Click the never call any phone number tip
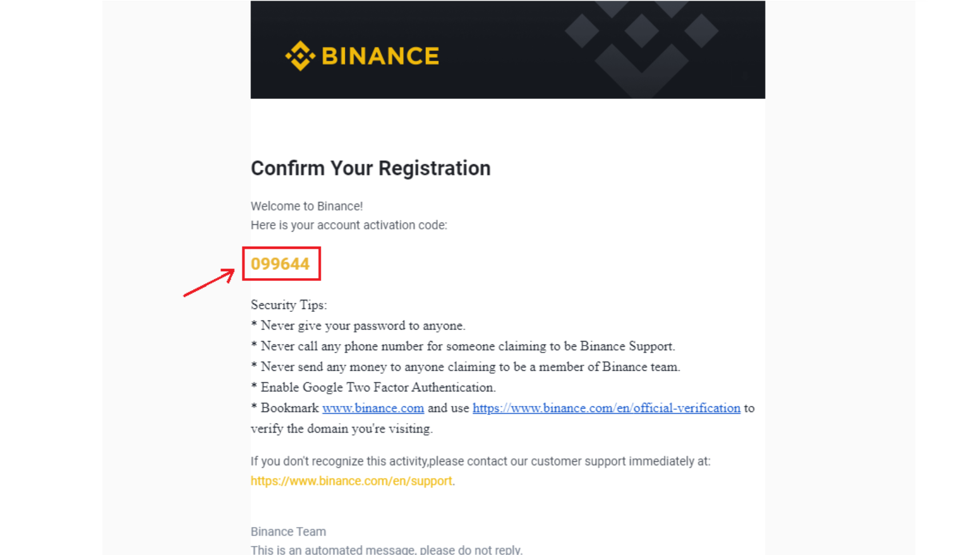Viewport: 980px width, 555px height. pyautogui.click(x=463, y=346)
